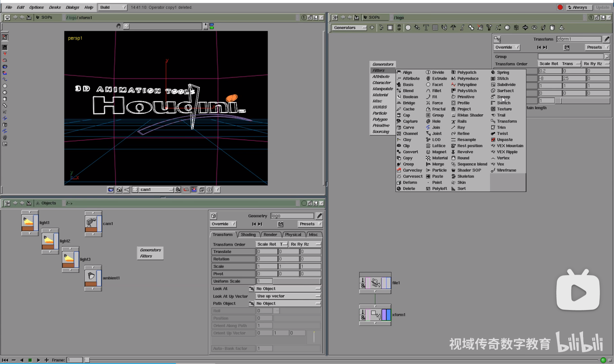
Task: Click the previous keyframe icon in the xform1 pane
Action: 539,47
